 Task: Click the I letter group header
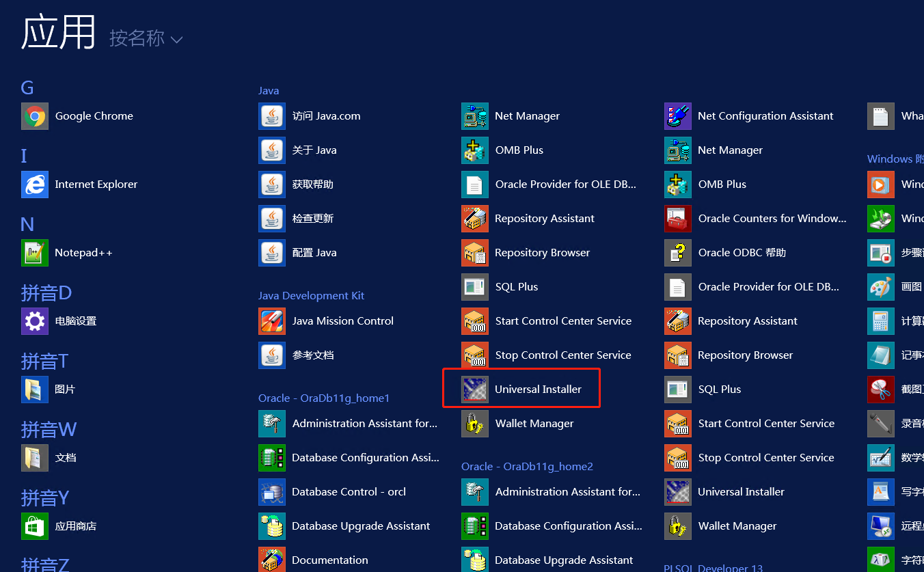24,156
